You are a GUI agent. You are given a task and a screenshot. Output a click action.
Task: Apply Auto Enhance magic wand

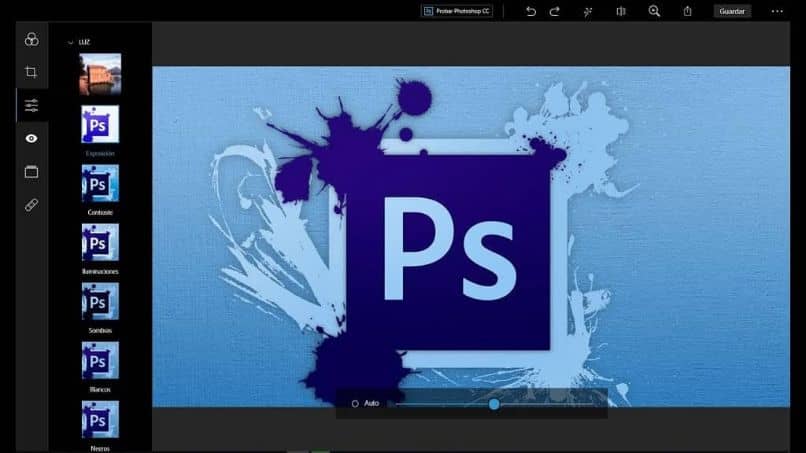[588, 11]
